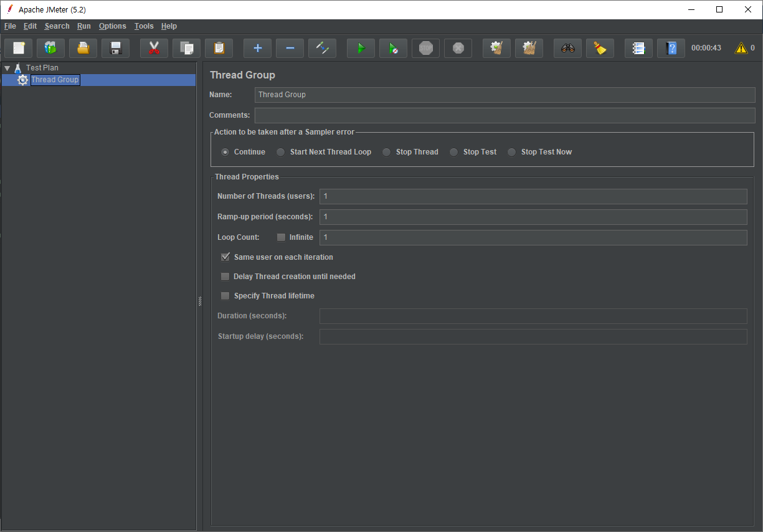
Task: Open Search with the binoculars icon
Action: pos(568,48)
